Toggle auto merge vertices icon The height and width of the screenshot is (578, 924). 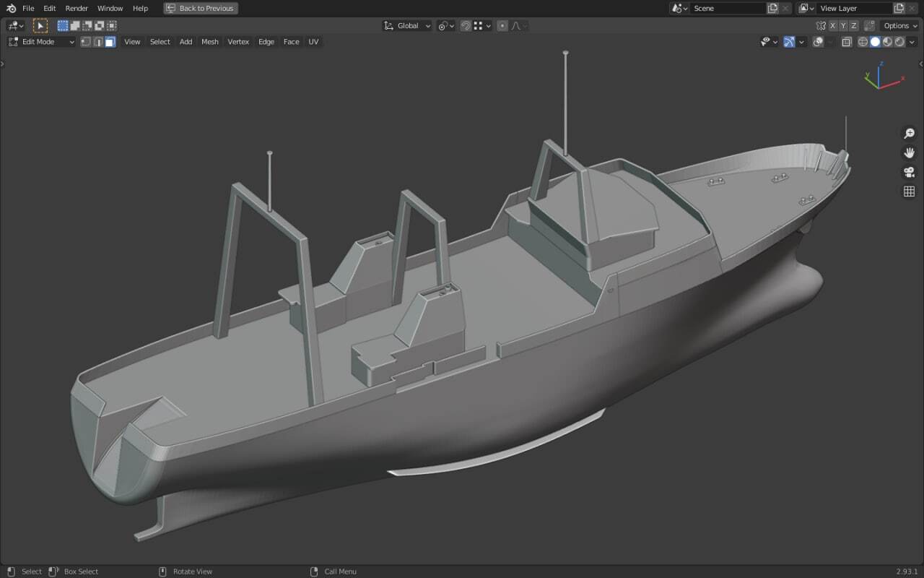[869, 25]
